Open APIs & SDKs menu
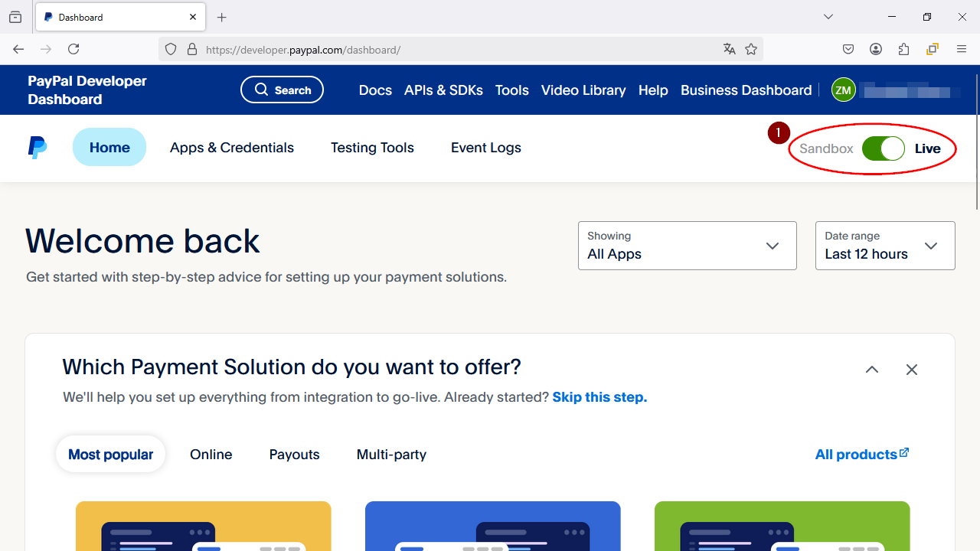This screenshot has width=980, height=551. pos(443,90)
